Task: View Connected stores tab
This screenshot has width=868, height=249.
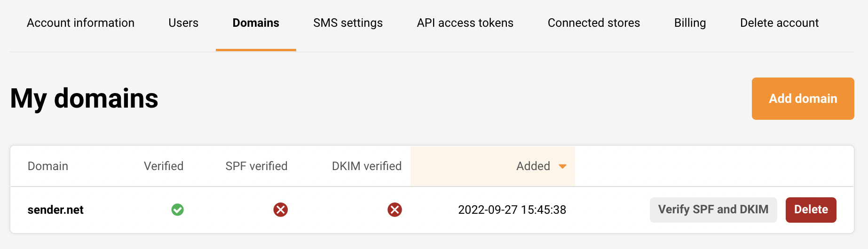Action: pyautogui.click(x=593, y=23)
